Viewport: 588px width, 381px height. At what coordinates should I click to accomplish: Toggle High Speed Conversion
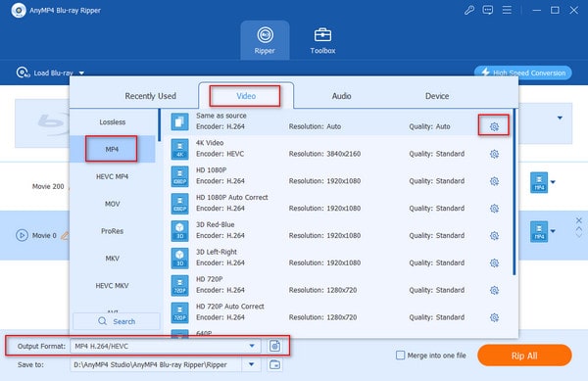[523, 72]
